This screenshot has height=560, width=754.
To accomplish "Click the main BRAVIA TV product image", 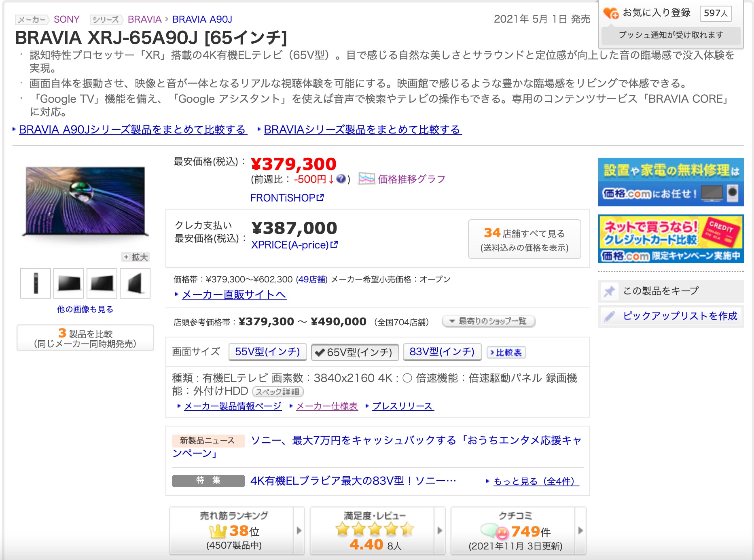I will (x=85, y=202).
